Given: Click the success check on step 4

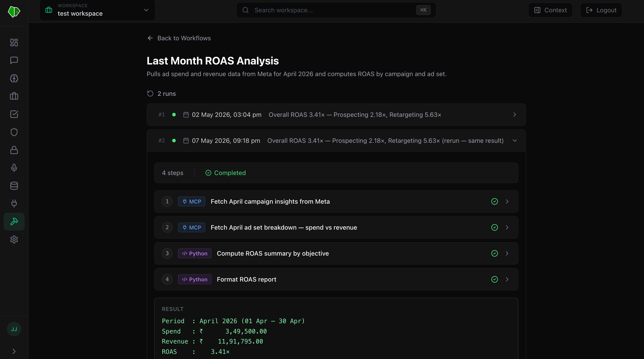Looking at the screenshot, I should tap(494, 280).
